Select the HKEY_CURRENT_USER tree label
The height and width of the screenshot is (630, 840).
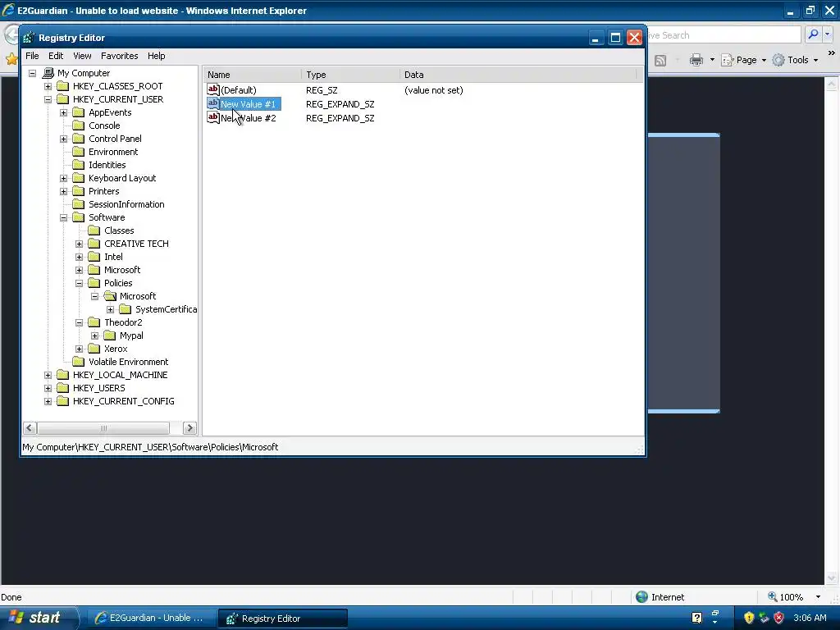point(118,99)
